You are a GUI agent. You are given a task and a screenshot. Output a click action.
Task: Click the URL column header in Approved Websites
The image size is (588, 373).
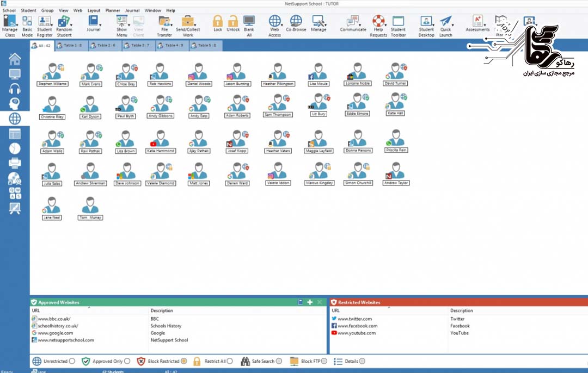36,310
